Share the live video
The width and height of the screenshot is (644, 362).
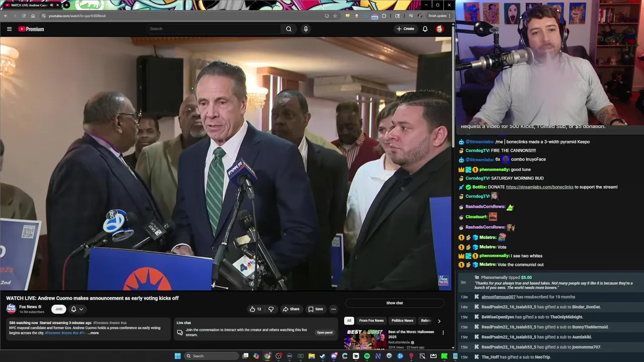coord(291,309)
